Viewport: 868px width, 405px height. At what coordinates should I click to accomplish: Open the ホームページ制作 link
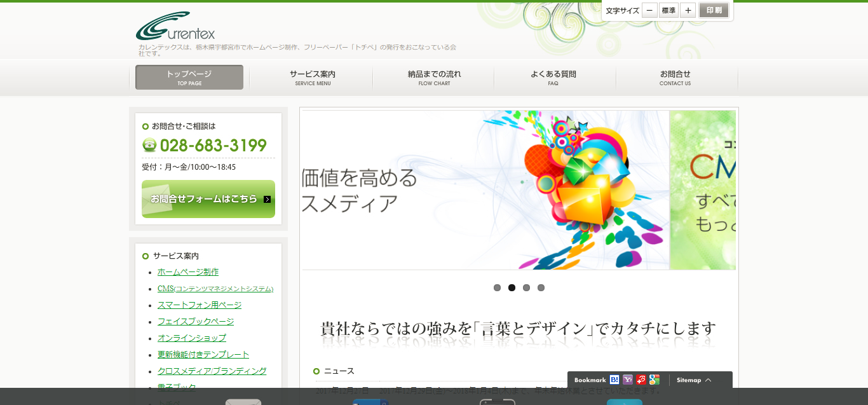point(188,272)
